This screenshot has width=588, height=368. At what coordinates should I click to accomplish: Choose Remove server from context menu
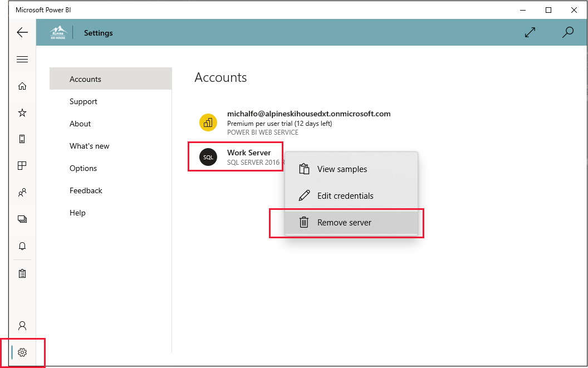(x=351, y=223)
